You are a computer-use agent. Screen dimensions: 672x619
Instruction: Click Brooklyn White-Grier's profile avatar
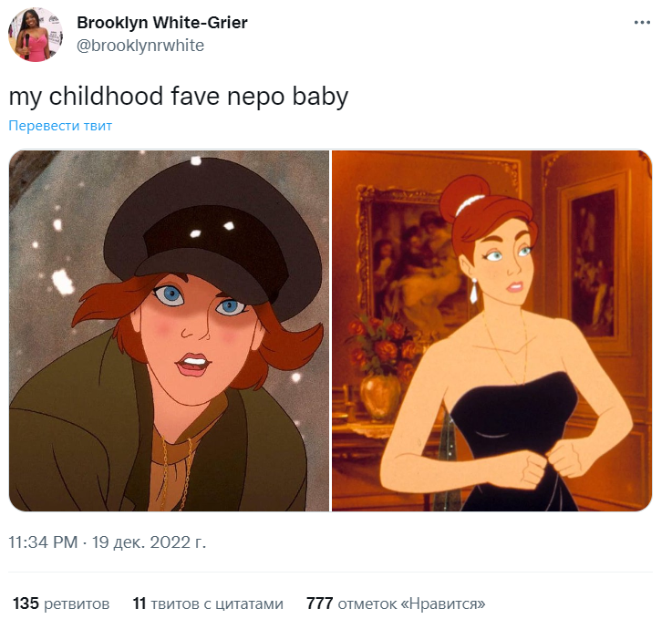36,36
